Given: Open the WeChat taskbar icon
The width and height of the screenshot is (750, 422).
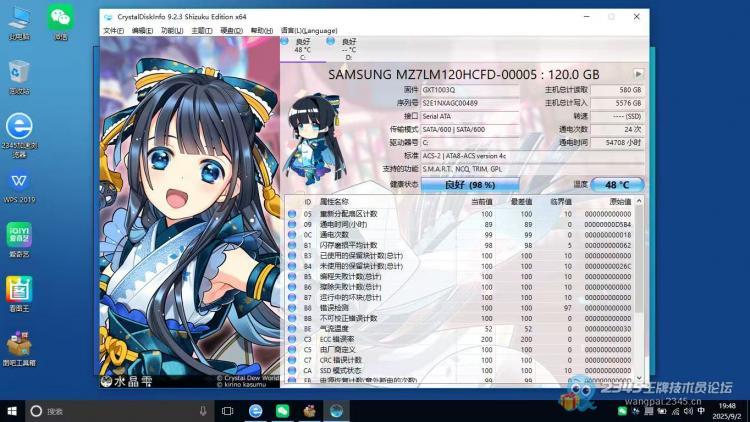Looking at the screenshot, I should 282,411.
